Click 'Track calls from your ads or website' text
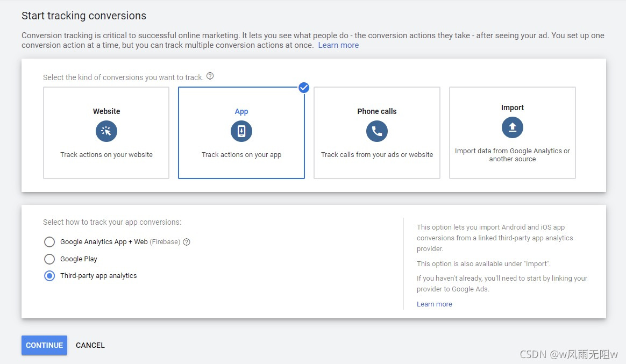Image resolution: width=626 pixels, height=364 pixels. point(377,154)
